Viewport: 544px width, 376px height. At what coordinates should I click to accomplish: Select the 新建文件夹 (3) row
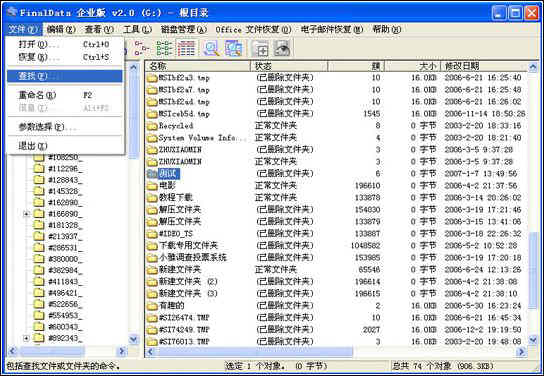(x=336, y=294)
